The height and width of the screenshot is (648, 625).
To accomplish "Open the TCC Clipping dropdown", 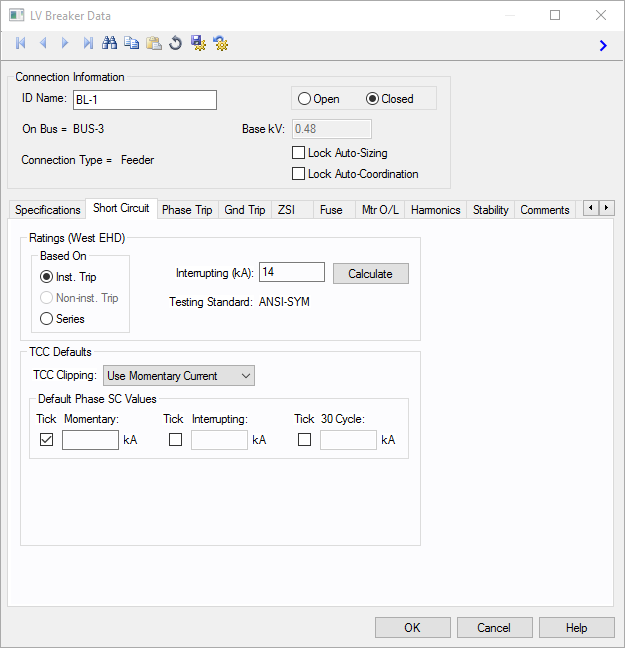I will click(x=179, y=376).
